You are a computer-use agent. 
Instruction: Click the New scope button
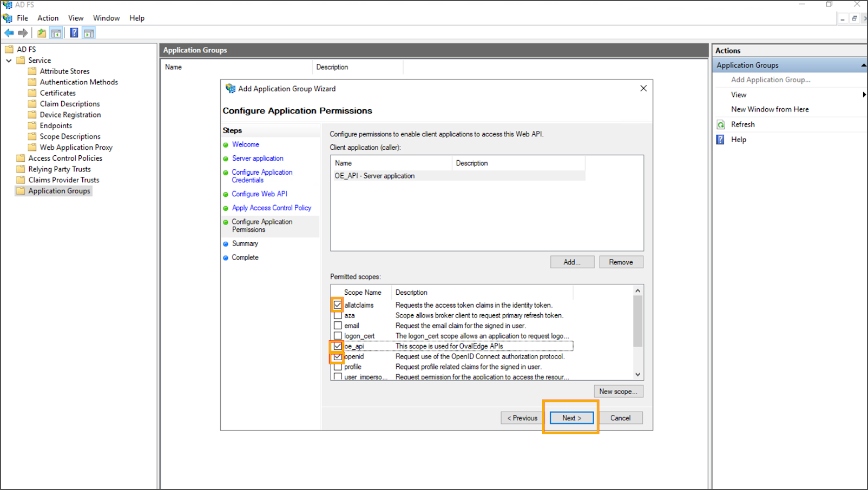[x=618, y=392]
